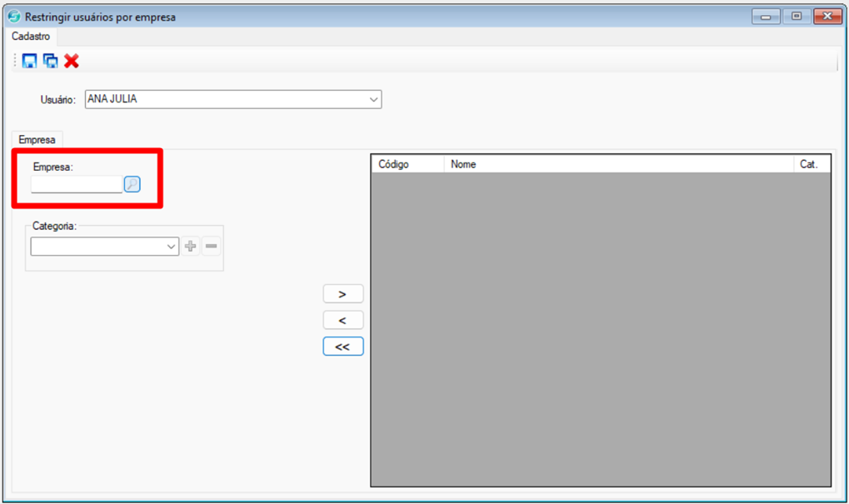
Task: Click the < move left button
Action: (342, 320)
